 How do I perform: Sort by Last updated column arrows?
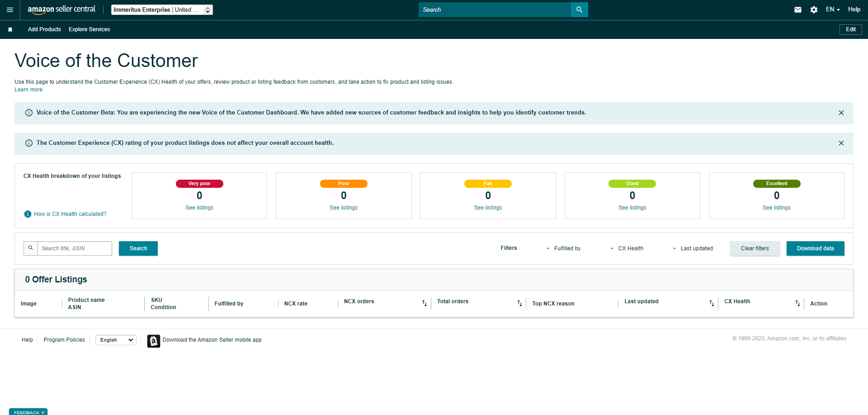(x=712, y=303)
